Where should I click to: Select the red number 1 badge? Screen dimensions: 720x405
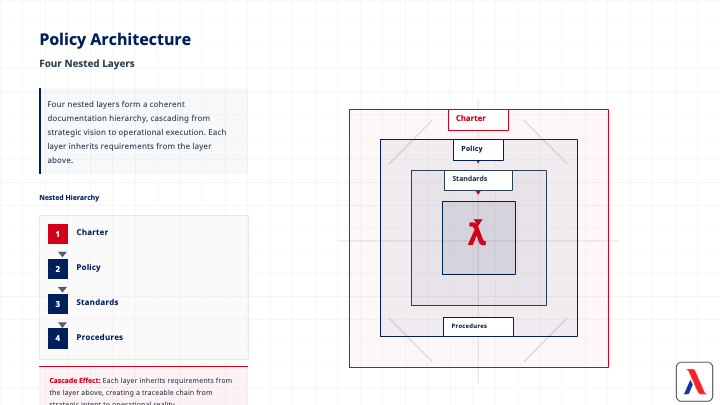coord(58,233)
